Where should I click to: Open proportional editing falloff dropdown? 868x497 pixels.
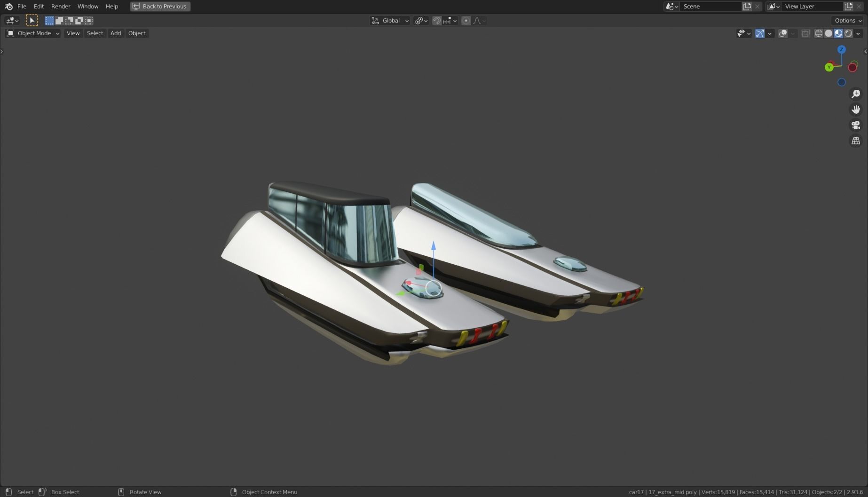pos(480,20)
